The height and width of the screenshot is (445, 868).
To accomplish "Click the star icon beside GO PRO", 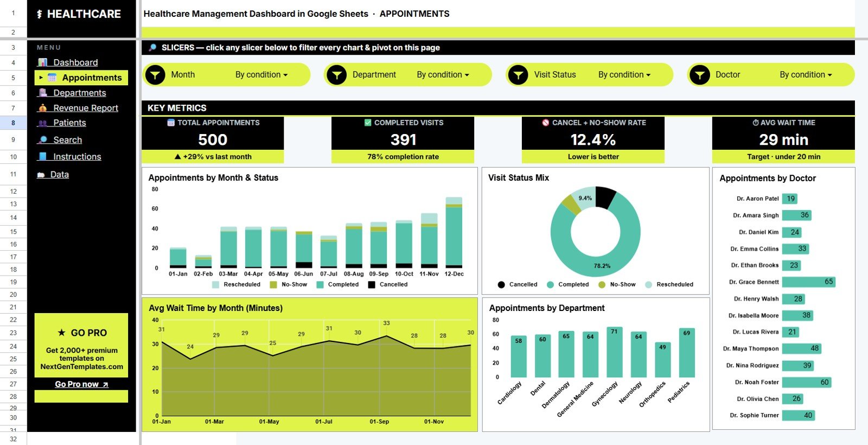I will [62, 333].
